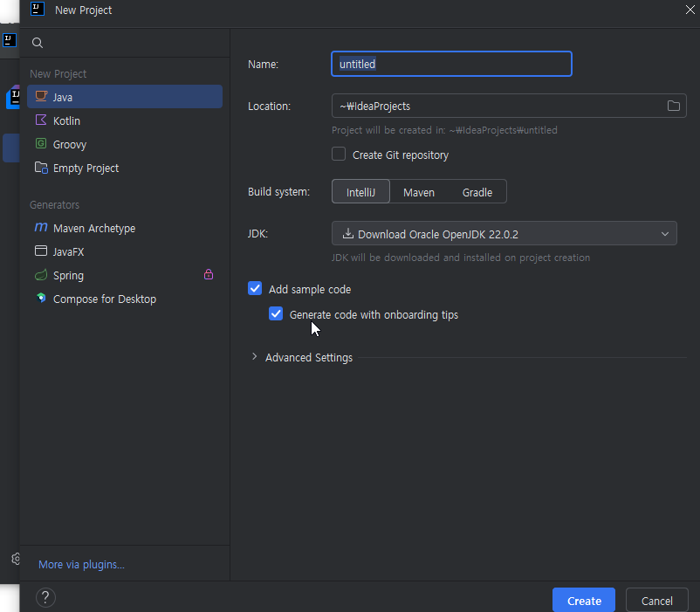Select Kotlin project type
700x612 pixels.
[125, 120]
